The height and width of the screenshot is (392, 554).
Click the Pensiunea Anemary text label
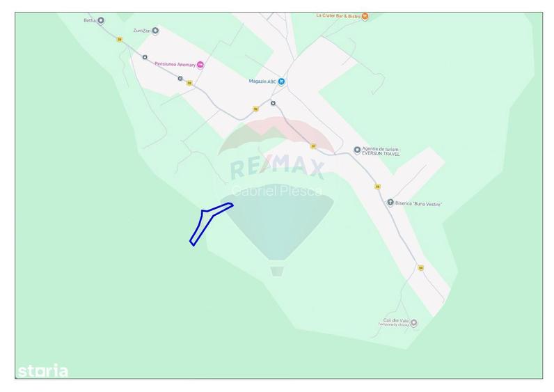[x=175, y=64]
